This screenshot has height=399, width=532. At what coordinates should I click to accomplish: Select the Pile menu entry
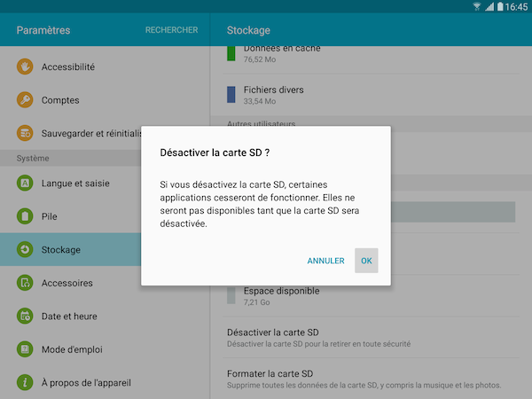pyautogui.click(x=71, y=216)
